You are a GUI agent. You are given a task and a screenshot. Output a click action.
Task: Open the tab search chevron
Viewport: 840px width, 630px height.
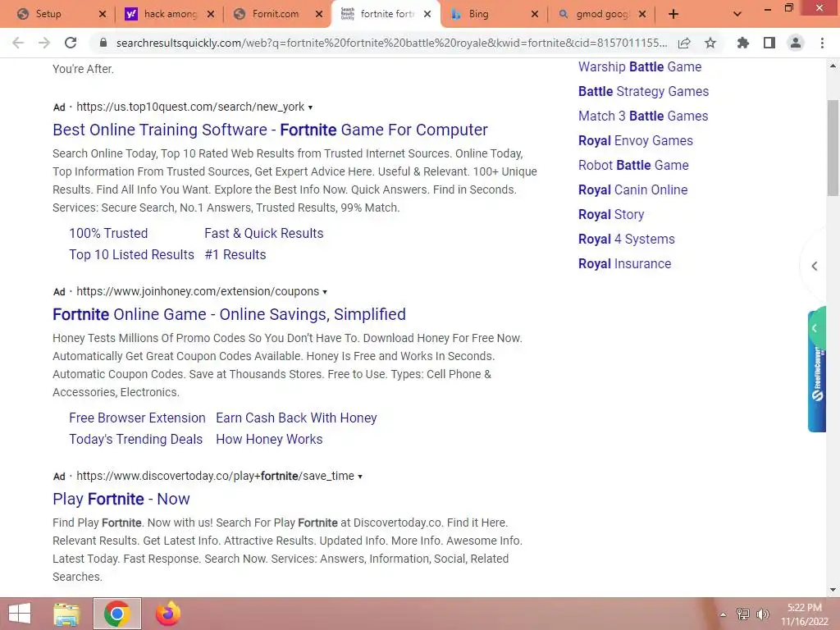737,15
